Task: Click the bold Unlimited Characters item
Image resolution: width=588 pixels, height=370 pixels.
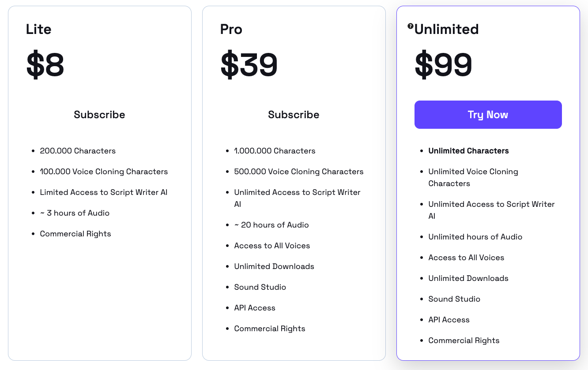Action: tap(468, 151)
